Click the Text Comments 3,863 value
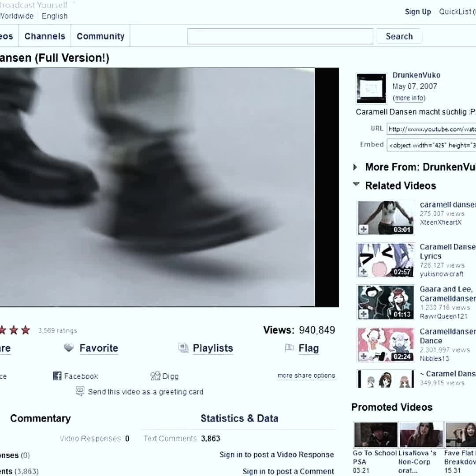The width and height of the screenshot is (476, 476). (210, 439)
